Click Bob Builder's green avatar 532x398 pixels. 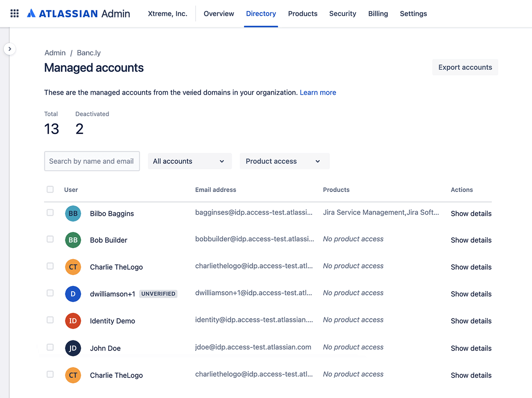[x=73, y=240]
